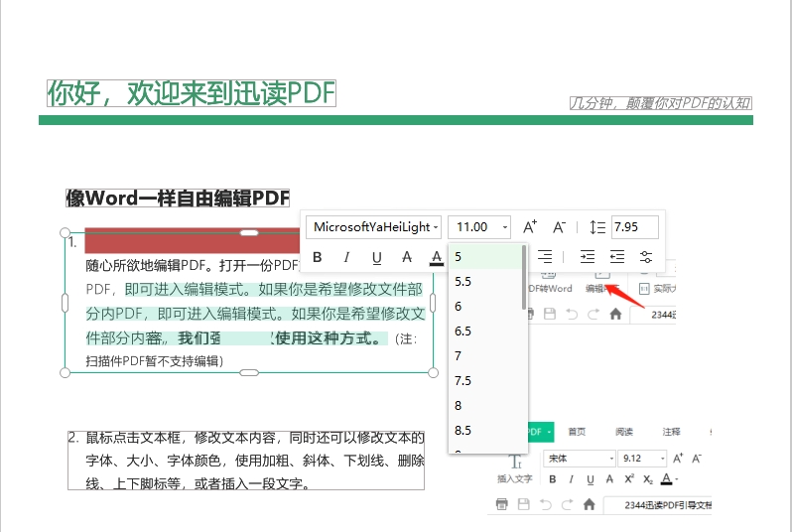Apply strikethrough to selected text

click(406, 258)
